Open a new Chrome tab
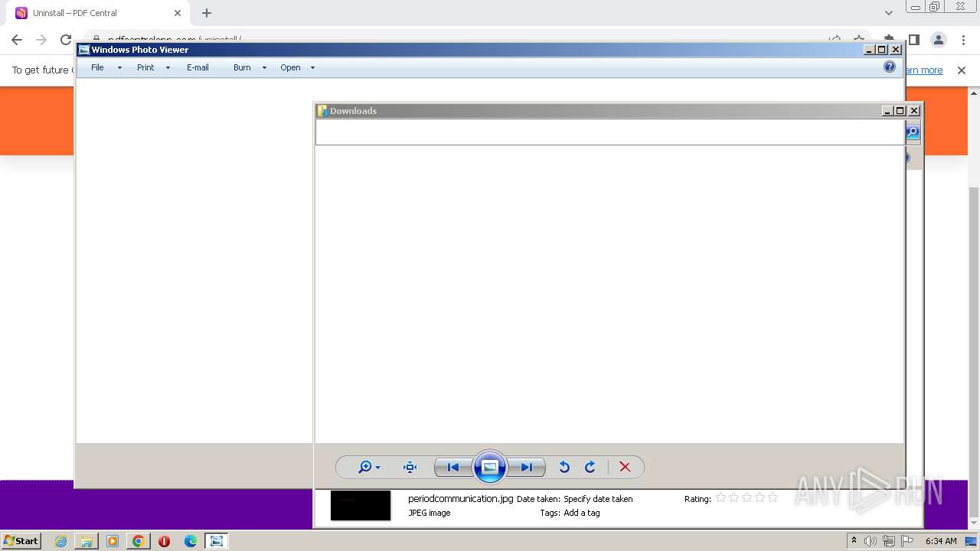This screenshot has width=980, height=551. [x=207, y=13]
